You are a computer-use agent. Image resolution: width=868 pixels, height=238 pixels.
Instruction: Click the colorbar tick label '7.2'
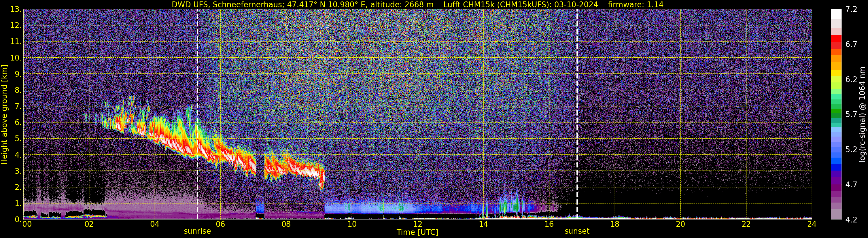tap(851, 9)
